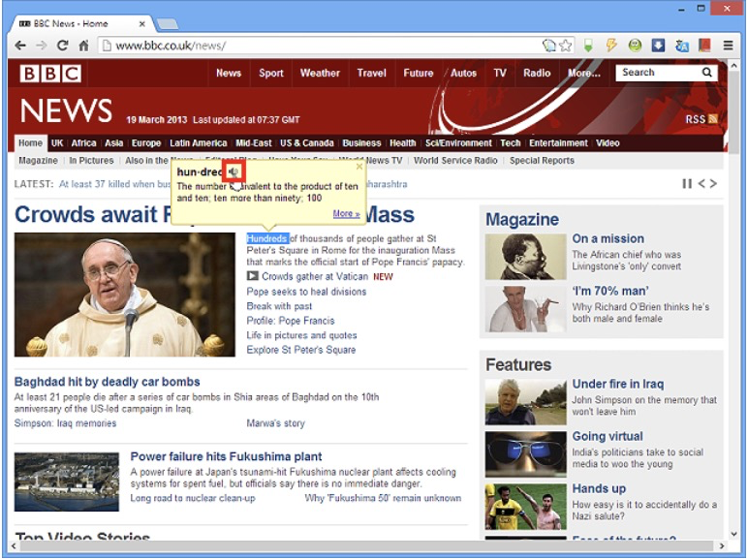748x560 pixels.
Task: Select the Business news tab
Action: (361, 143)
